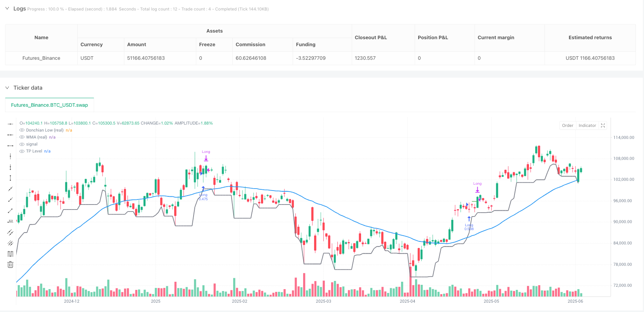This screenshot has width=644, height=312.
Task: Collapse the Ticker data section
Action: click(x=7, y=88)
